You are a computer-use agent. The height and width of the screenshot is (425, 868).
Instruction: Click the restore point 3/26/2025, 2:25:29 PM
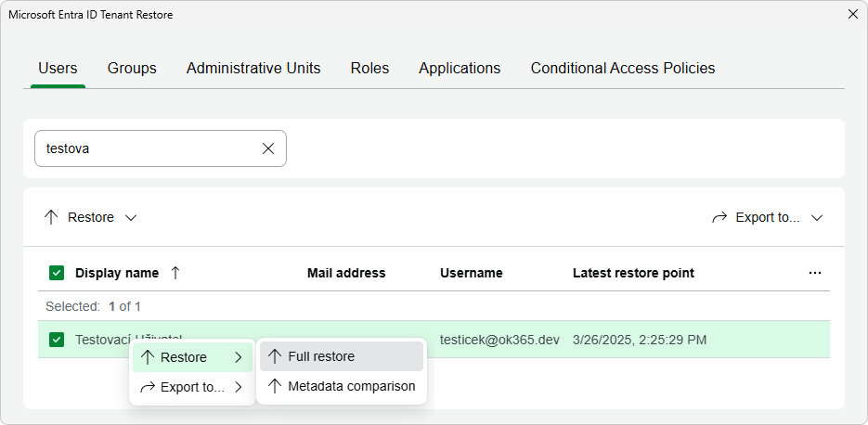coord(640,340)
